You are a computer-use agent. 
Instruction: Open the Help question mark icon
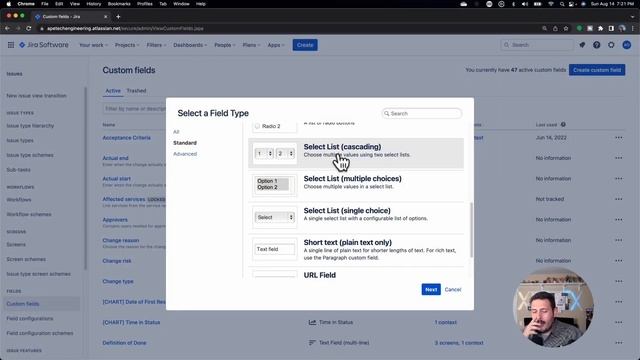pyautogui.click(x=596, y=45)
